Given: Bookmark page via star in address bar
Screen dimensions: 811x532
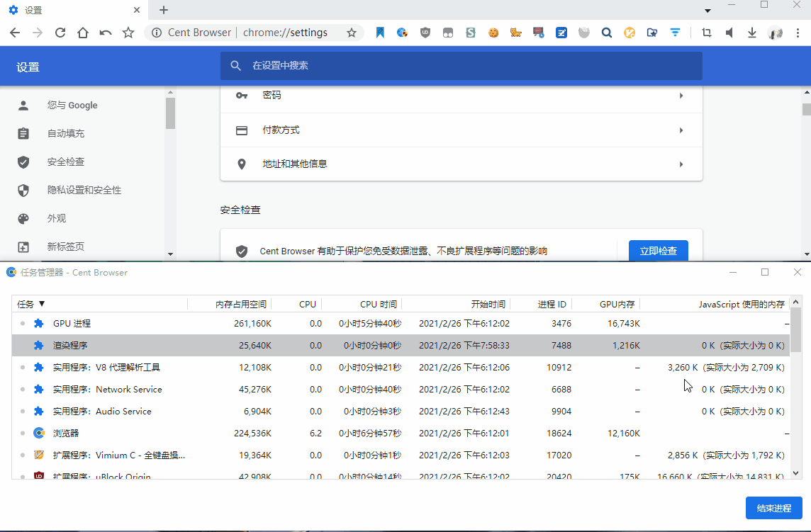Looking at the screenshot, I should click(x=352, y=33).
